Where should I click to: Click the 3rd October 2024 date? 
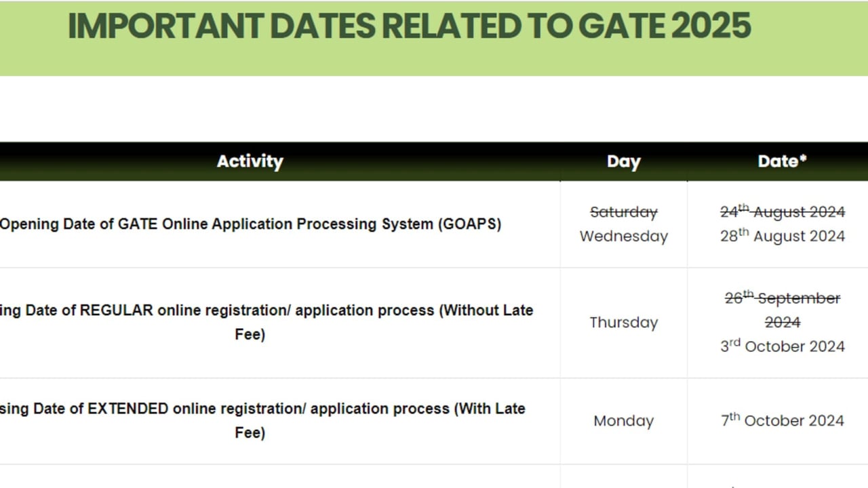tap(782, 346)
